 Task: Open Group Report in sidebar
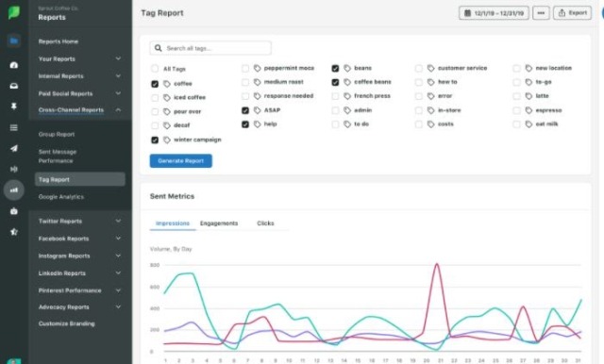pyautogui.click(x=57, y=134)
